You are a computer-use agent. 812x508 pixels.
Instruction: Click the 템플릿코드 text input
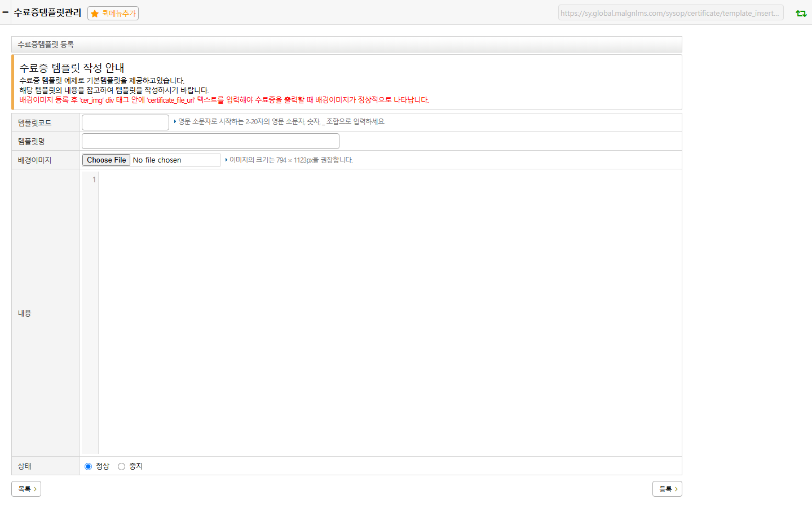[125, 122]
